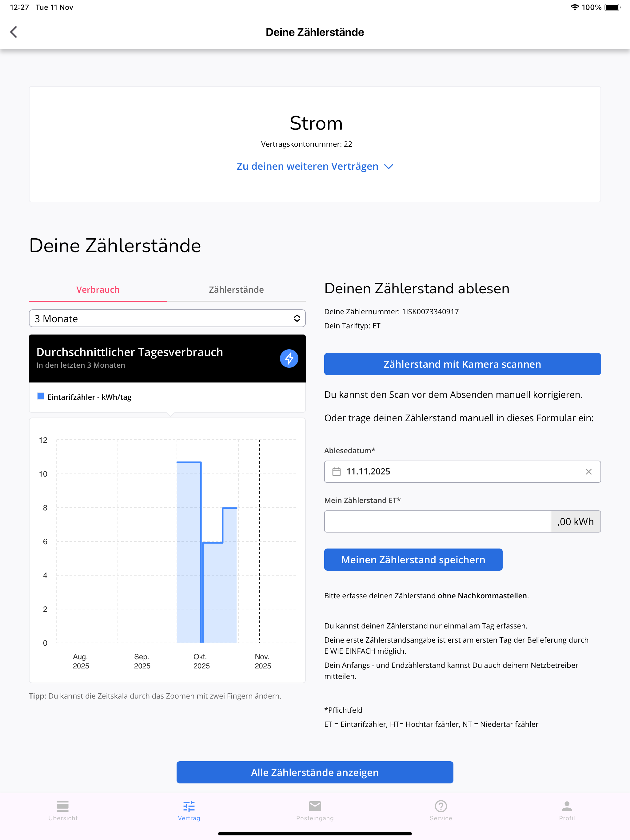Tap the 'Okt. 2025' axis label
This screenshot has height=840, width=630.
201,661
